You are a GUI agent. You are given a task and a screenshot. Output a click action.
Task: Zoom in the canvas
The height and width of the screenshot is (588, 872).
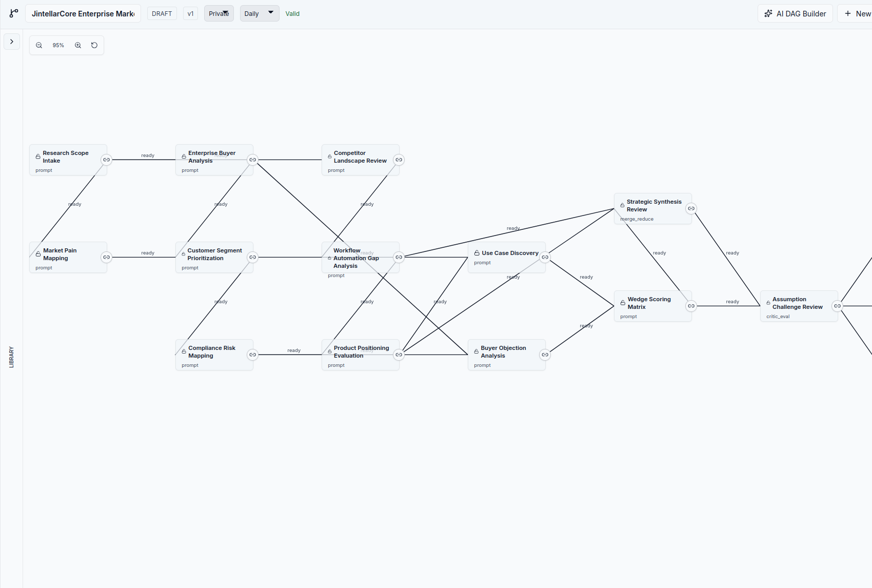click(78, 45)
